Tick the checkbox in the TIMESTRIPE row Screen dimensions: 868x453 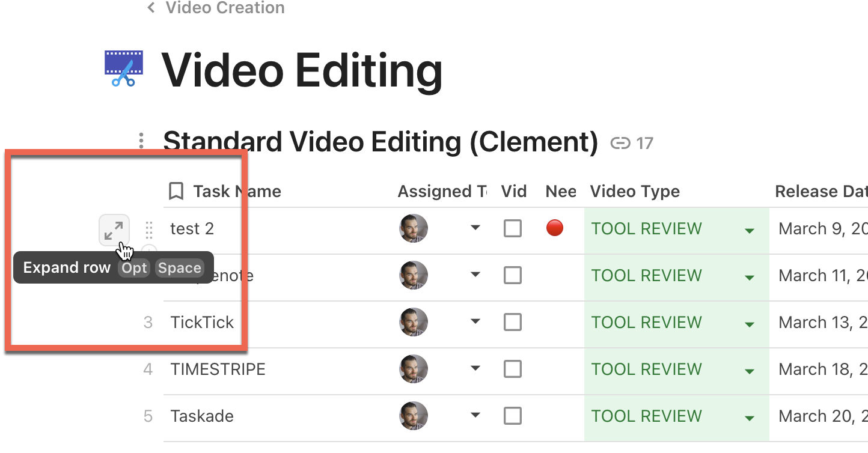512,369
